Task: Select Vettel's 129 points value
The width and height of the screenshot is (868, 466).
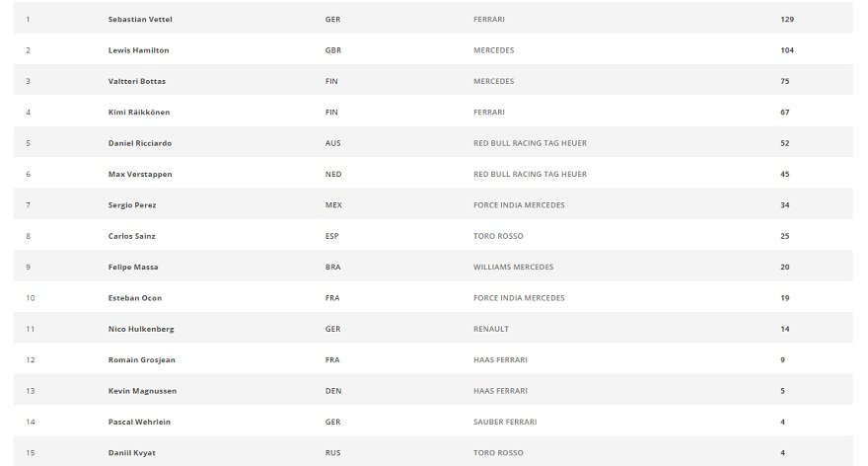Action: click(787, 19)
